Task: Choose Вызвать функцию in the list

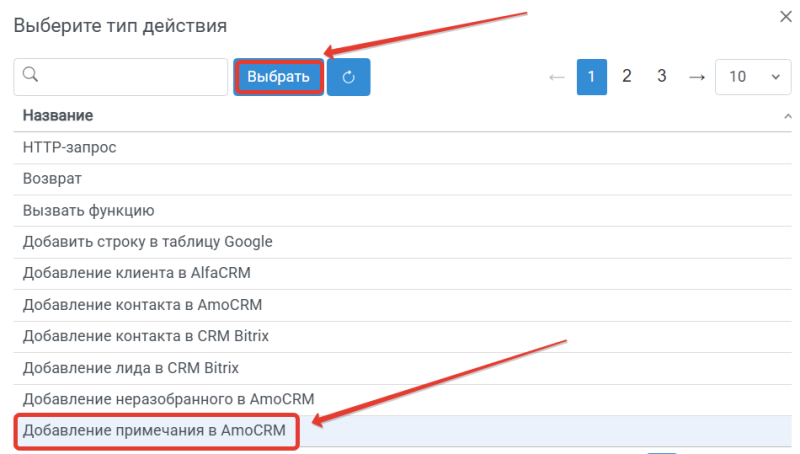Action: pyautogui.click(x=402, y=211)
